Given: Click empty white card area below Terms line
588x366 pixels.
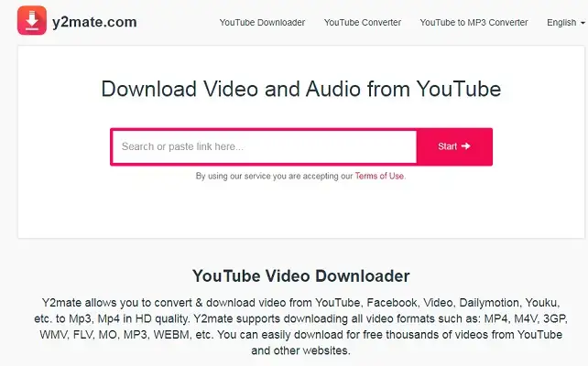Looking at the screenshot, I should point(301,210).
